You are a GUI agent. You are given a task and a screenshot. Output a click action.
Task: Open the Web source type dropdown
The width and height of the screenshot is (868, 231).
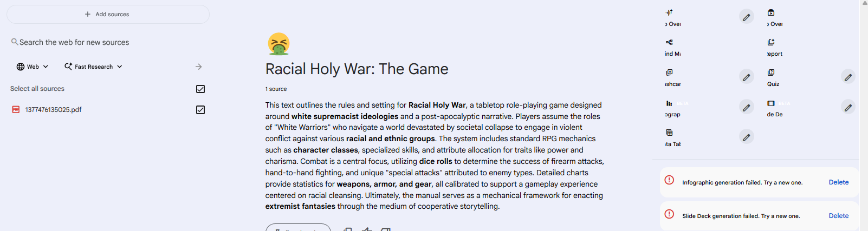pos(33,67)
